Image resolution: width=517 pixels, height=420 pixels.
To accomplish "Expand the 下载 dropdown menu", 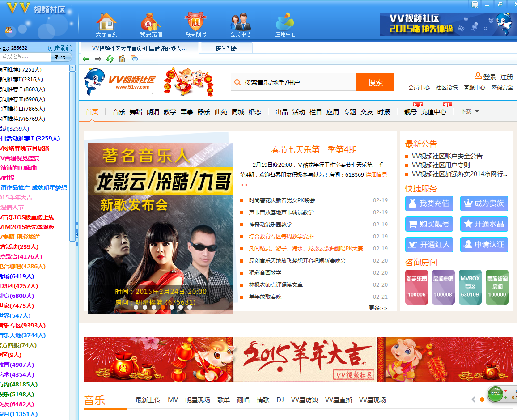I will click(x=470, y=111).
